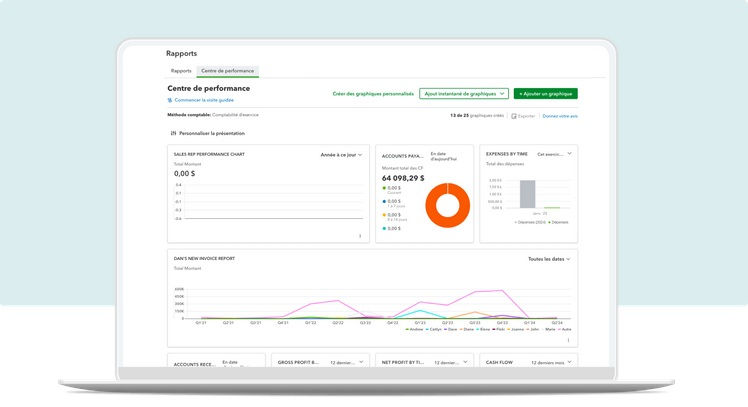Click the Exporter icon
Screen dimensions: 748x407
tap(514, 116)
